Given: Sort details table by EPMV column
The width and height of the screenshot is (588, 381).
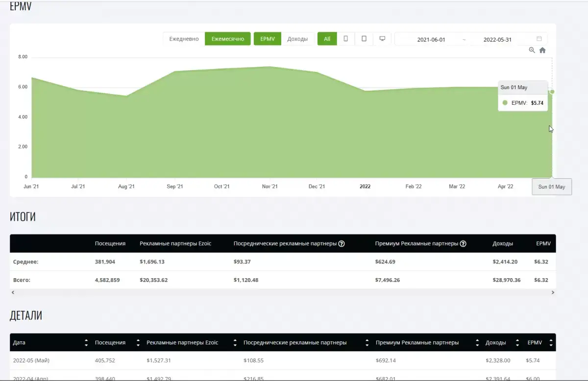Looking at the screenshot, I should (x=551, y=343).
